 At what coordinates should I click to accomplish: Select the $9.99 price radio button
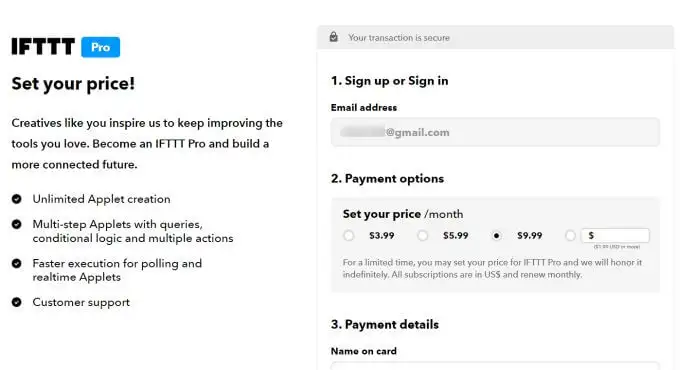497,236
